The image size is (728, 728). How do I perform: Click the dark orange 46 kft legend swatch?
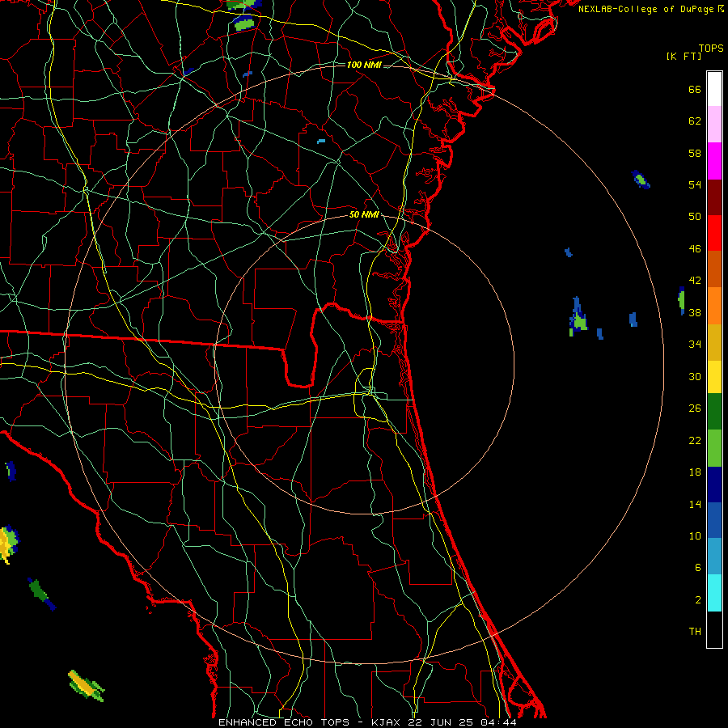click(714, 269)
